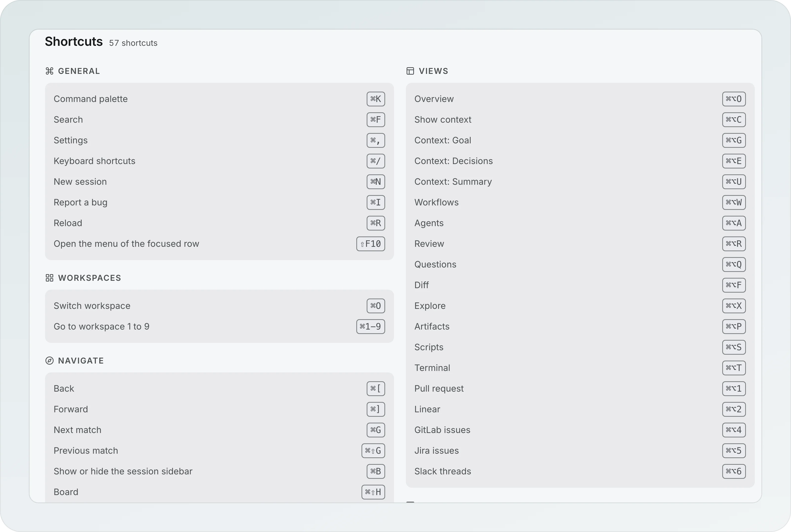Click the ⇧F10 key badge

[371, 244]
